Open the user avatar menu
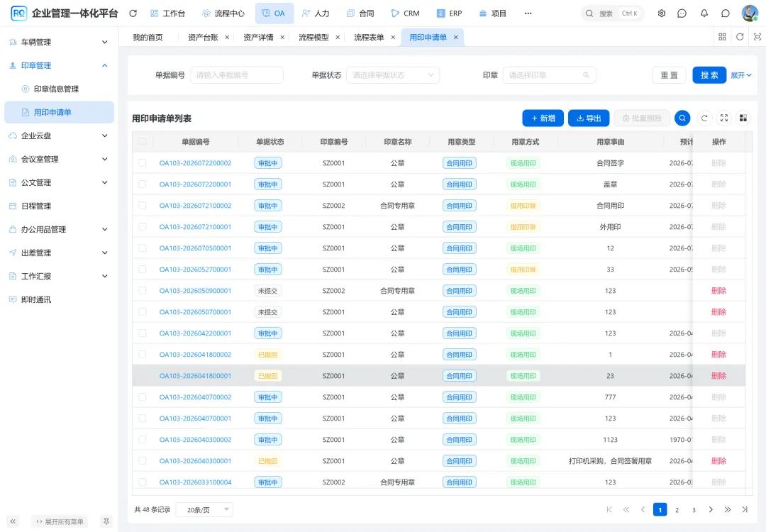 (x=750, y=13)
